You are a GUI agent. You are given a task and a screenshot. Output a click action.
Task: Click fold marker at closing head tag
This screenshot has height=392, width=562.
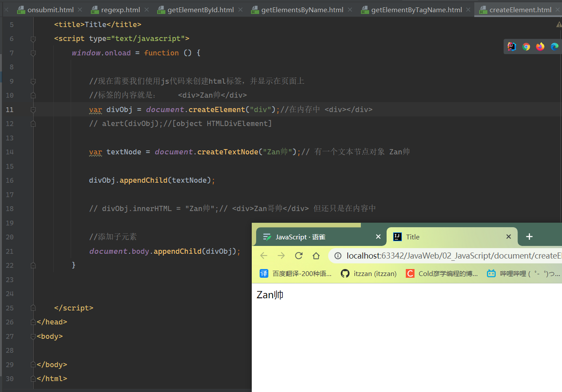click(33, 322)
